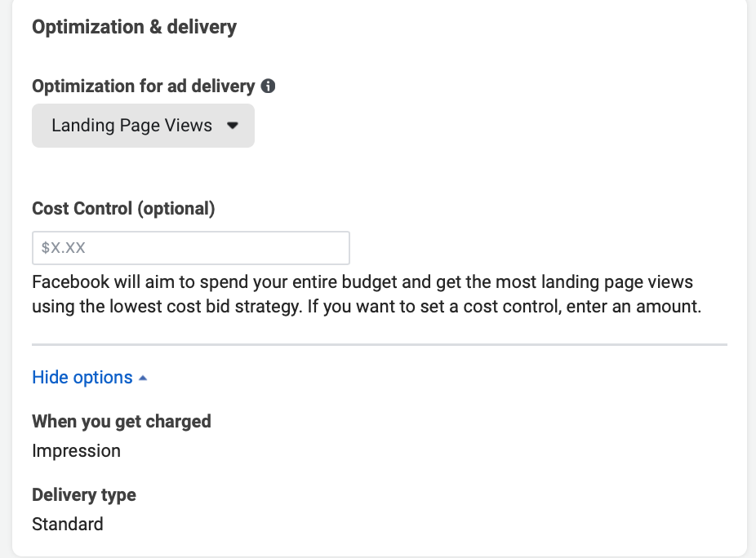Click the Delivery type label
The image size is (756, 558).
84,495
